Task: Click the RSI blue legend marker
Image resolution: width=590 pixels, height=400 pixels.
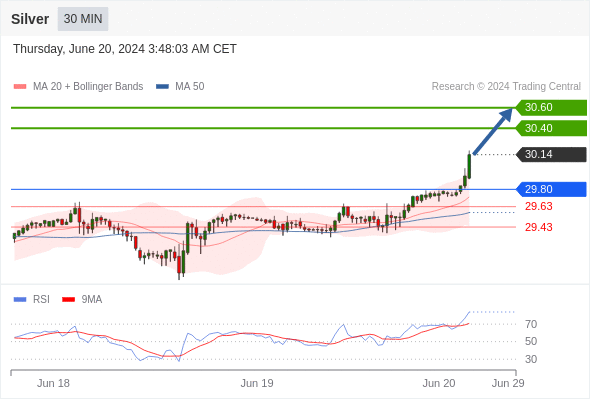Action: click(x=20, y=300)
